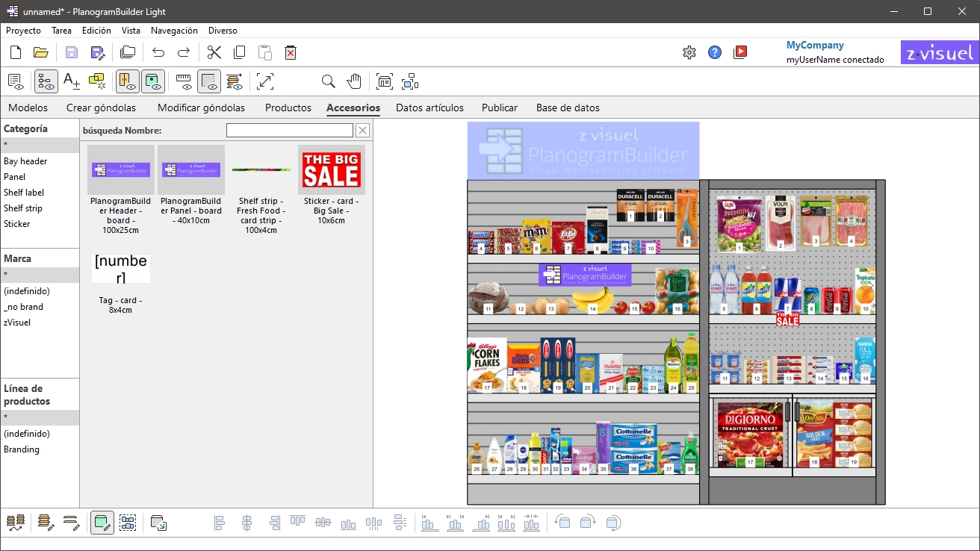Paste with the clipboard icon
Screen dimensions: 980x551
click(265, 52)
